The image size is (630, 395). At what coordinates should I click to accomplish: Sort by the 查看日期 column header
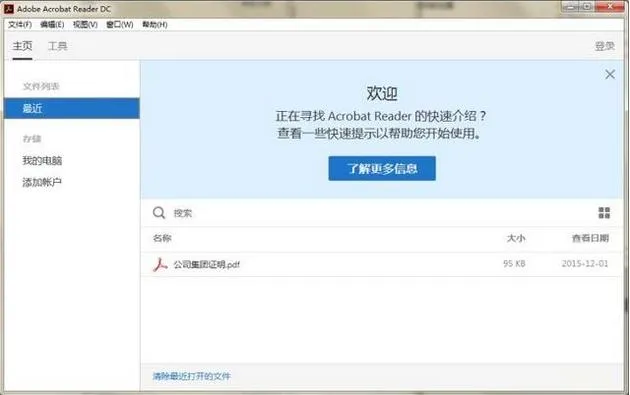590,238
